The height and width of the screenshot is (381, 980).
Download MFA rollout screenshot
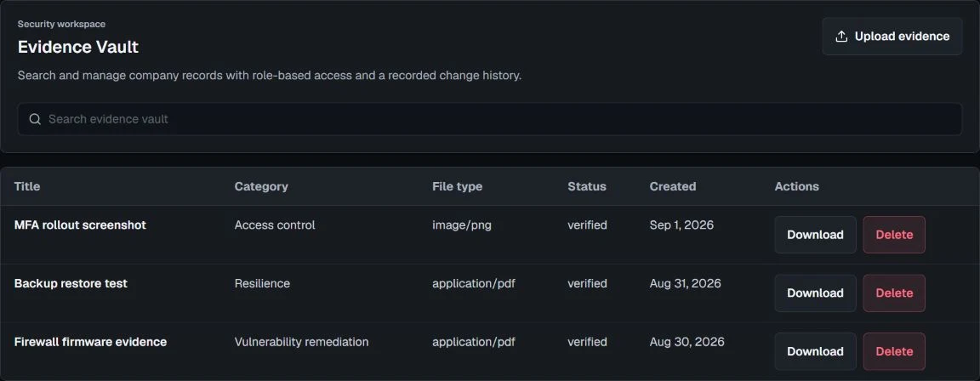tap(815, 235)
